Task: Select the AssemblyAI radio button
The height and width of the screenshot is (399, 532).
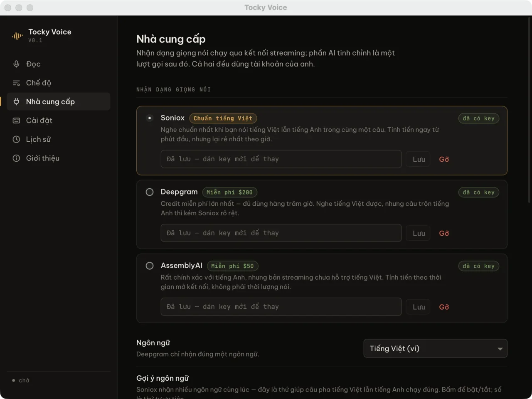Action: [150, 266]
